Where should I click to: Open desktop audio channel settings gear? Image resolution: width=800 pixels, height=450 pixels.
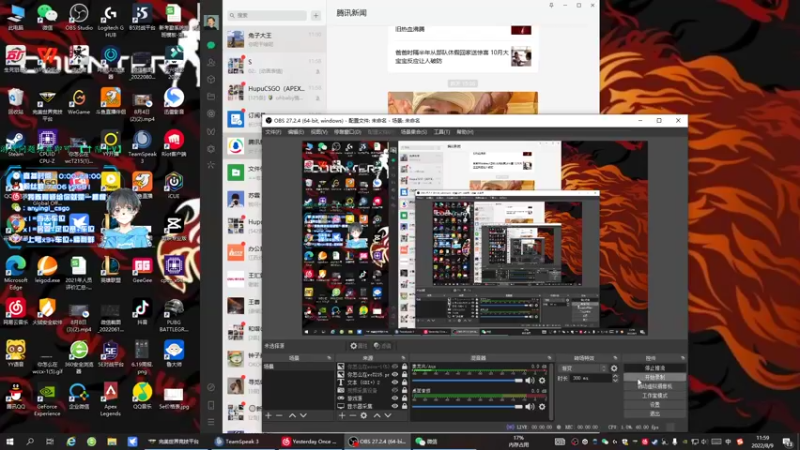[542, 407]
